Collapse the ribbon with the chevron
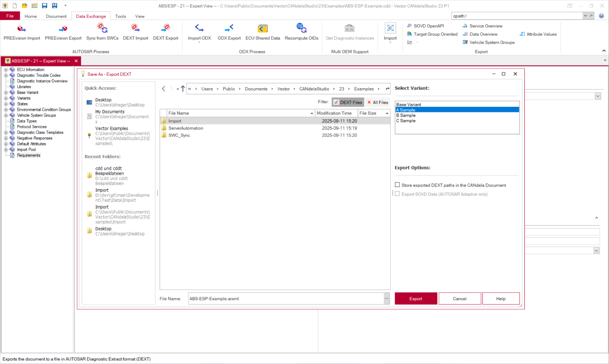Screen dimensions: 609x364 [x=604, y=51]
